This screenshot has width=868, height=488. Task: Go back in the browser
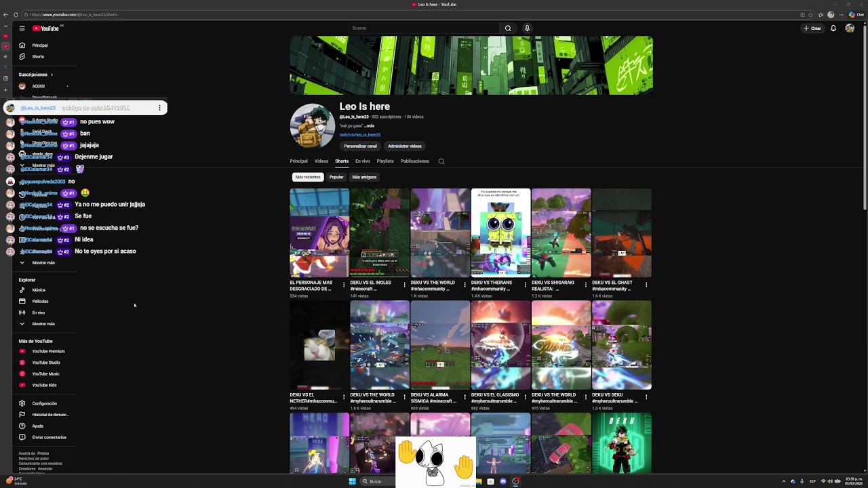(x=6, y=14)
